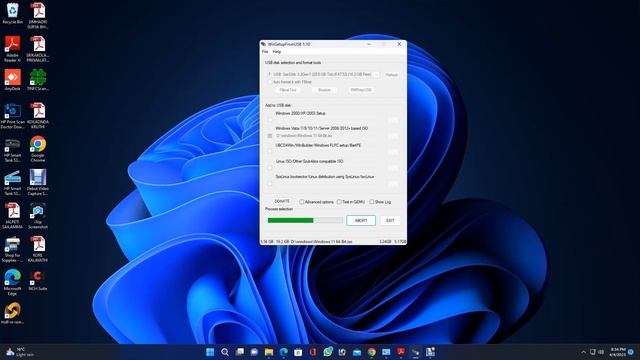Open WhatsApp from the taskbar
Screen dimensions: 640x360
(x=328, y=352)
